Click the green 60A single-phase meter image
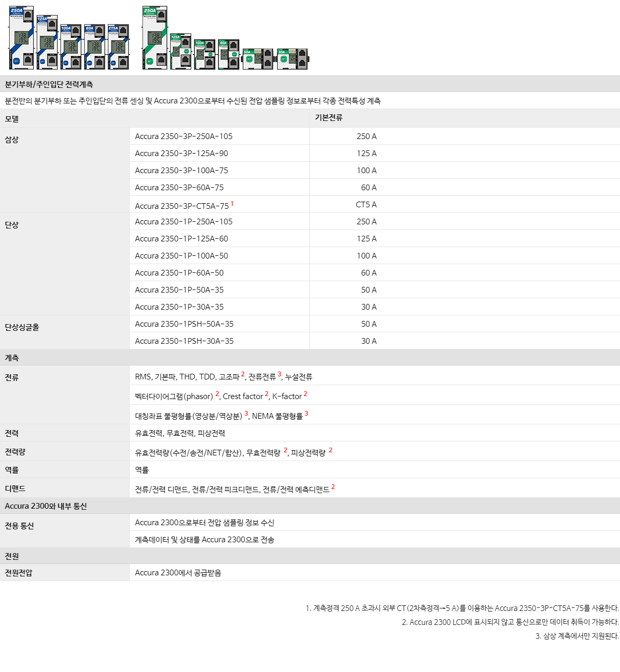Screen dimensions: 620x672 228,54
